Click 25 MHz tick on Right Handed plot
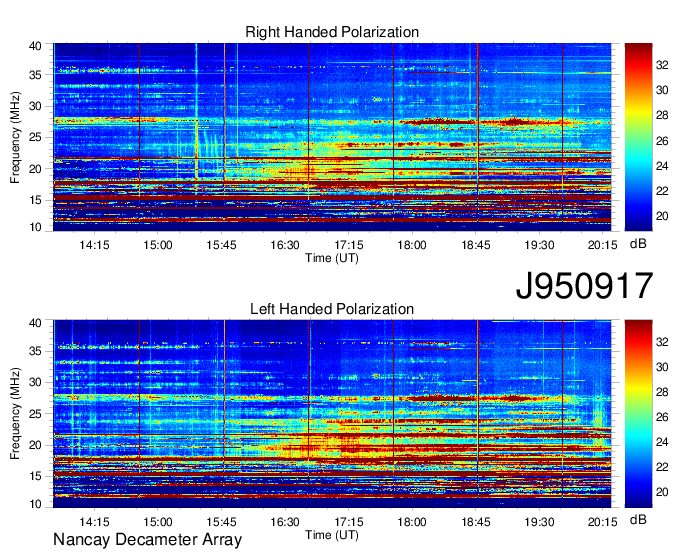680x552 pixels. coord(35,137)
